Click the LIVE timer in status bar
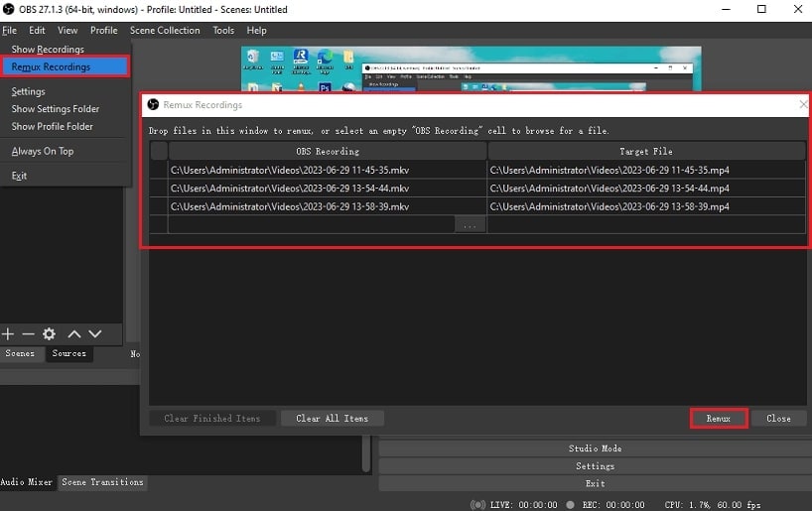The width and height of the screenshot is (812, 511). (x=523, y=505)
